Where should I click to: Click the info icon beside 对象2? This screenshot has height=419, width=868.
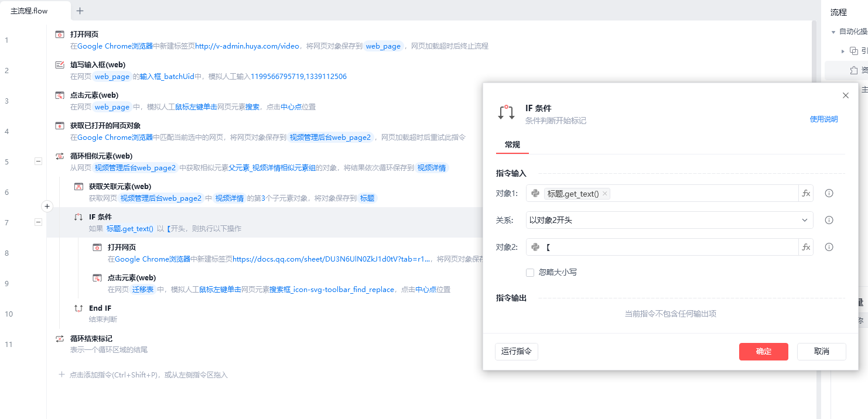829,248
